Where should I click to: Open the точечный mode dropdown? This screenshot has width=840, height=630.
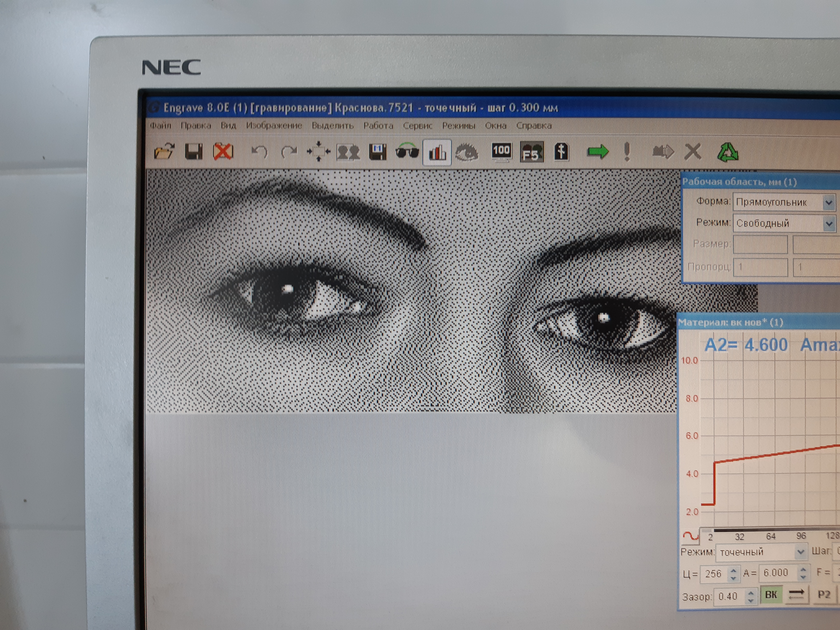tap(800, 552)
